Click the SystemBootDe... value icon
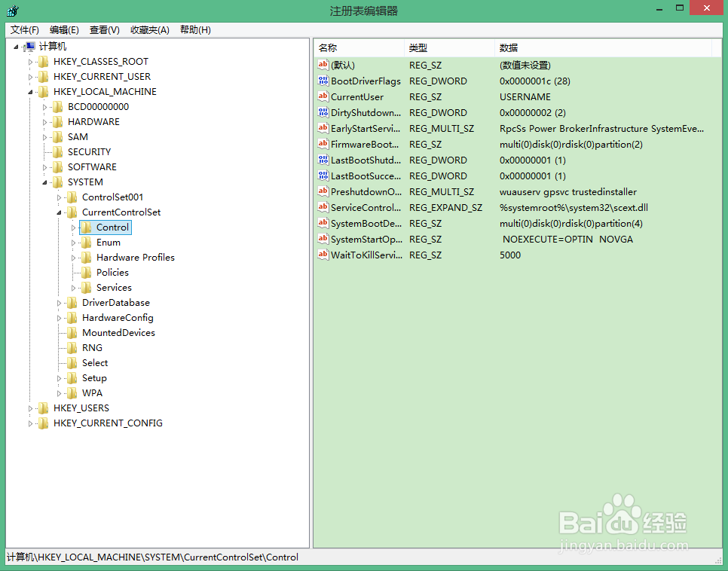Image resolution: width=728 pixels, height=571 pixels. [323, 222]
